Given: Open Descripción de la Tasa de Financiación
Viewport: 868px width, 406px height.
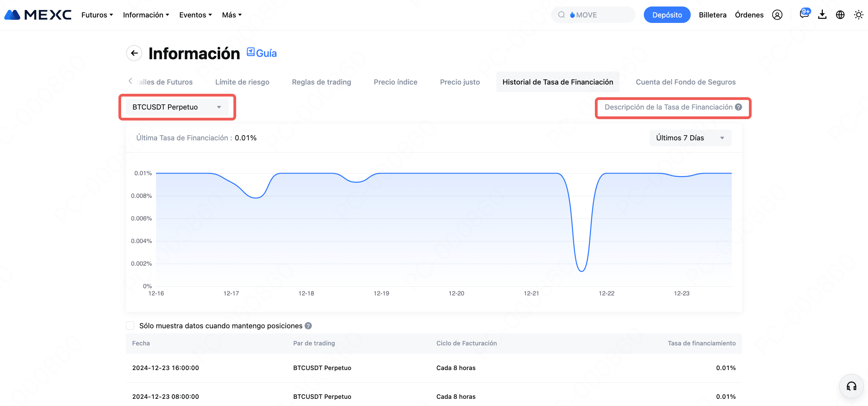Looking at the screenshot, I should 668,107.
